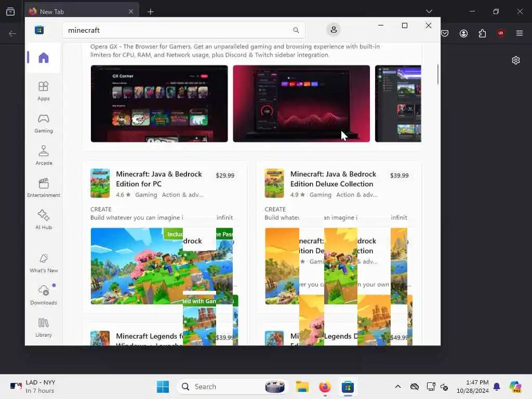Open the Windows Start menu
Image resolution: width=532 pixels, height=399 pixels.
tap(163, 387)
